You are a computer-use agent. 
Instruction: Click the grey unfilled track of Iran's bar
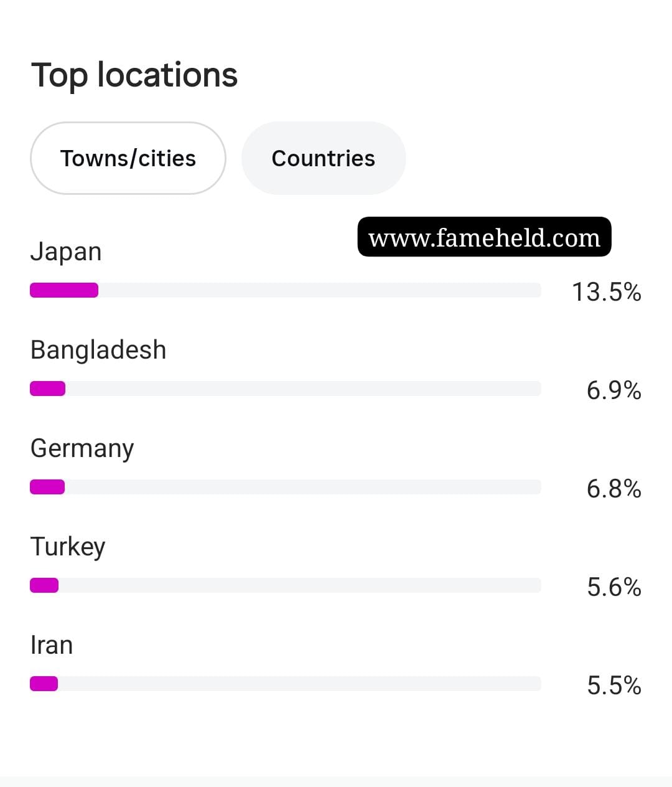tap(299, 684)
